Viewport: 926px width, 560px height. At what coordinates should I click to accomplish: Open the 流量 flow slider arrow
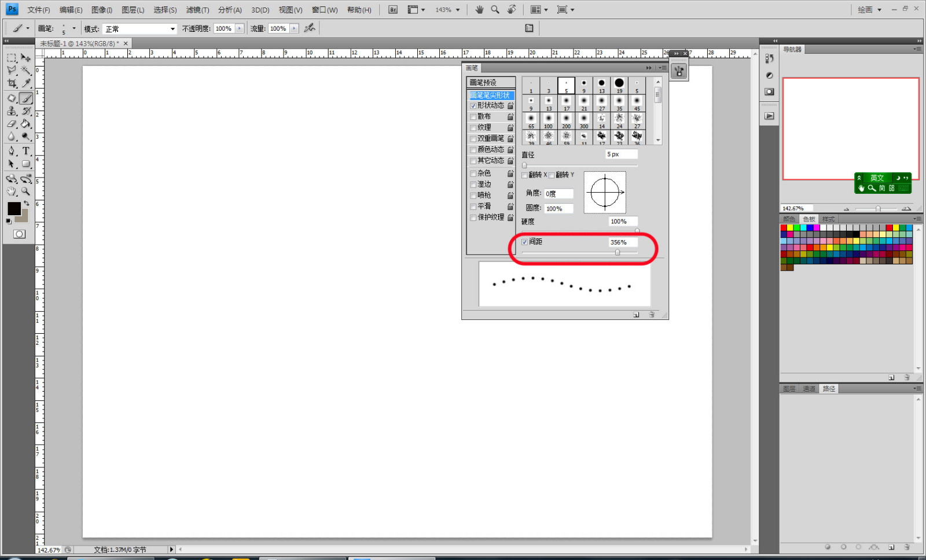(x=294, y=28)
